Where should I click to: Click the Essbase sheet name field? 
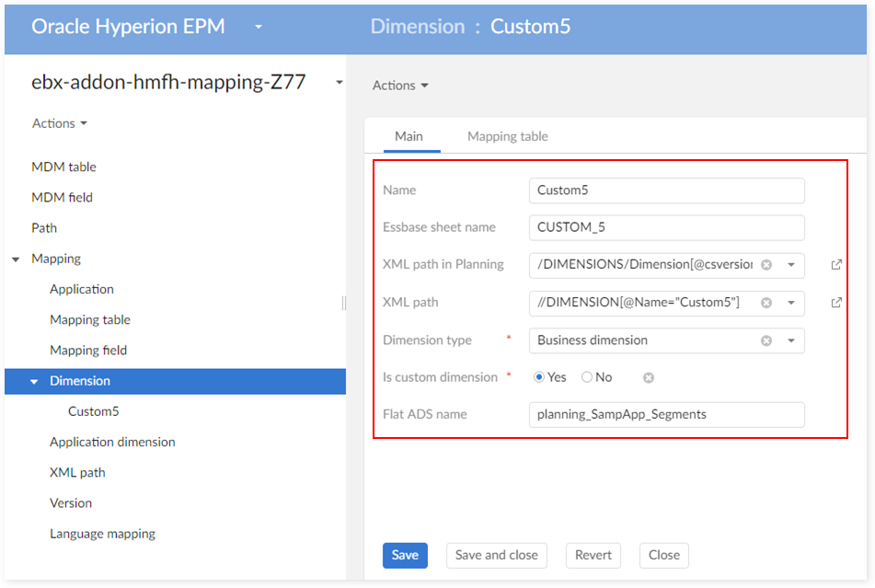666,227
